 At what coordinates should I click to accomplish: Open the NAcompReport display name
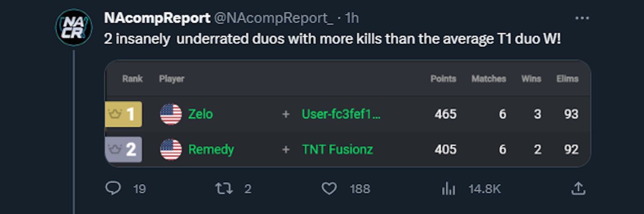[x=157, y=18]
